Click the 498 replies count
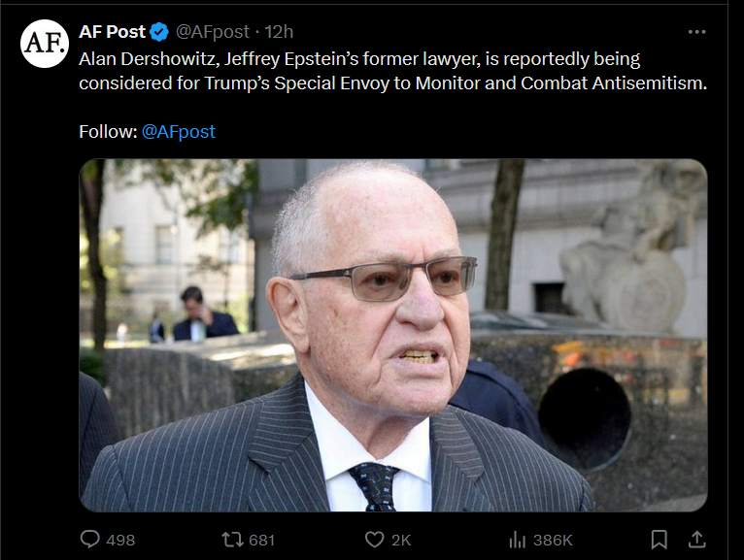 click(120, 540)
